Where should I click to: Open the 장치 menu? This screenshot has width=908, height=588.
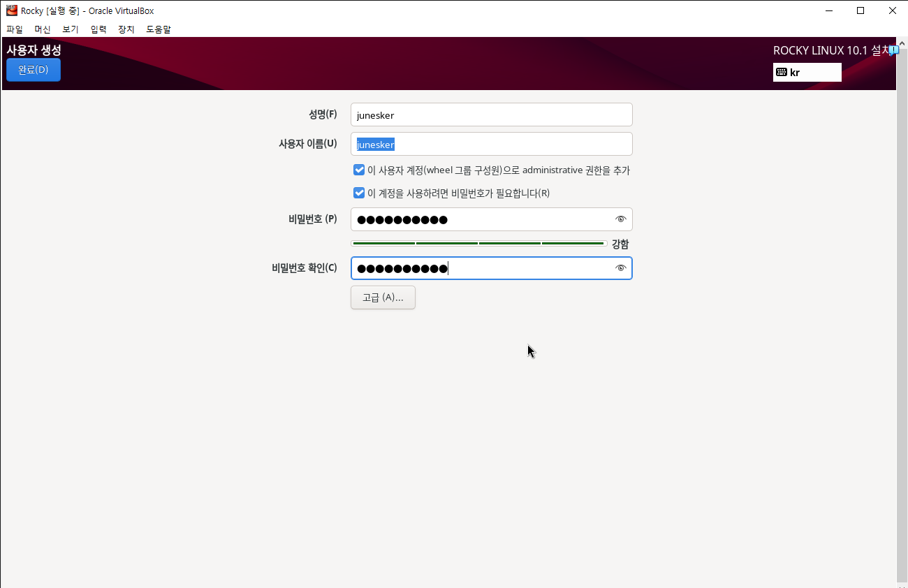tap(126, 29)
